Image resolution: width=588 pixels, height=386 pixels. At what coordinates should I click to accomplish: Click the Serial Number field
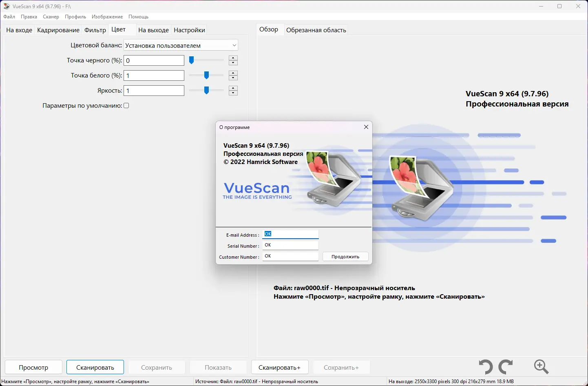290,245
